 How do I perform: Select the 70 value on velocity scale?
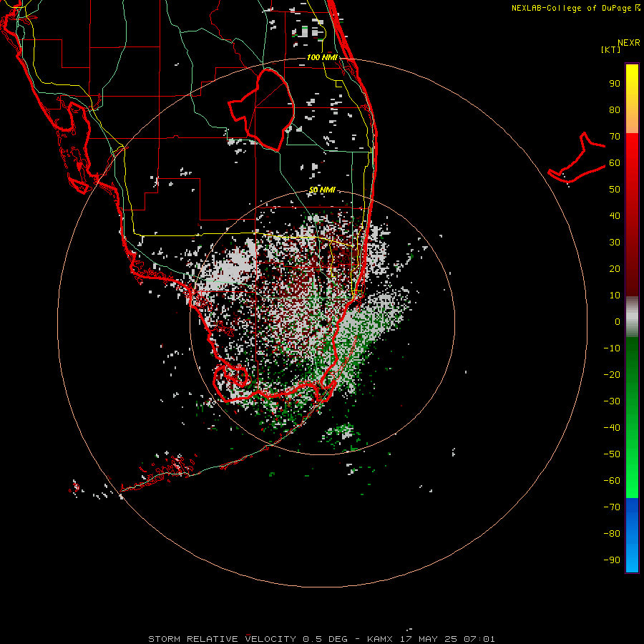[x=615, y=137]
